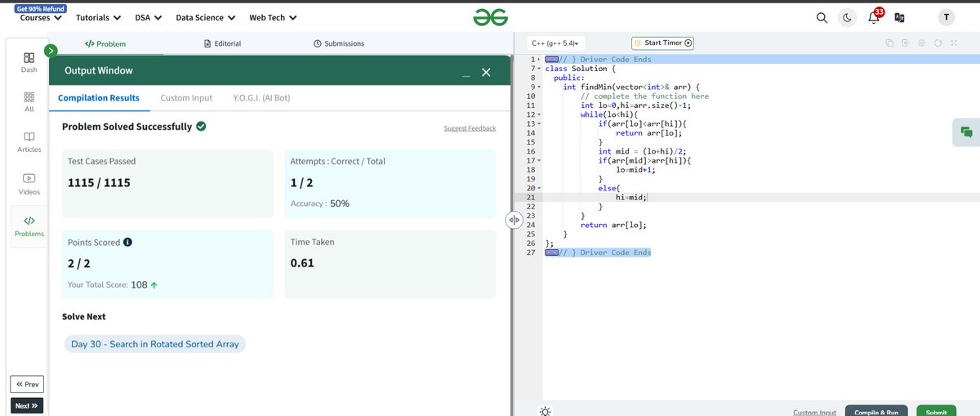This screenshot has height=416, width=980.
Task: Switch to the Editorial tab
Action: pos(222,43)
